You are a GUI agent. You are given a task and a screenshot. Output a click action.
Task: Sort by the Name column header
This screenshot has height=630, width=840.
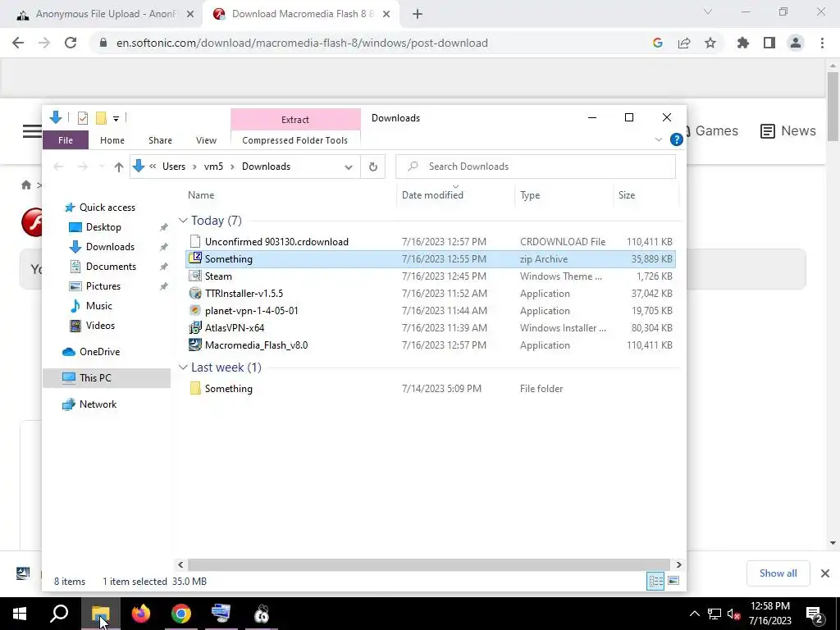click(201, 195)
